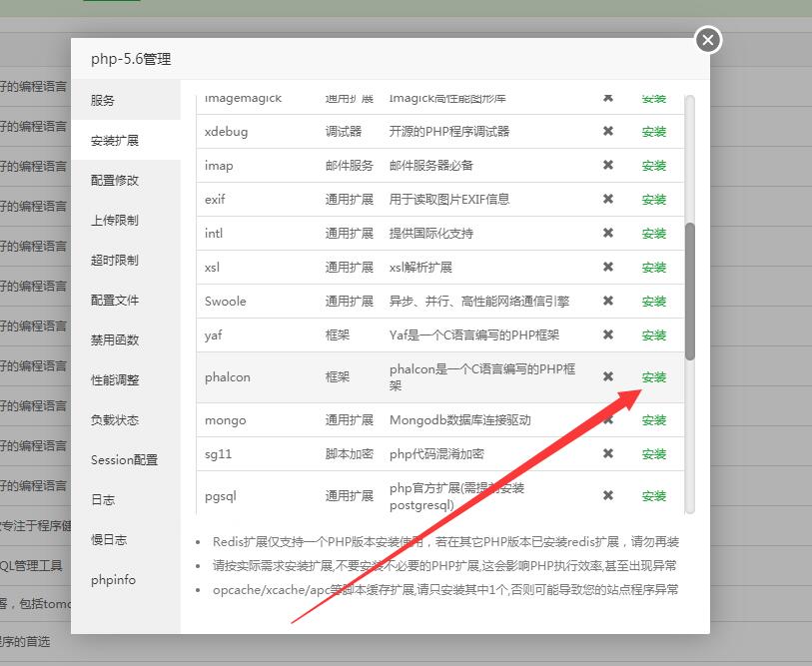Install the phalcon extension
812x666 pixels.
coord(654,377)
